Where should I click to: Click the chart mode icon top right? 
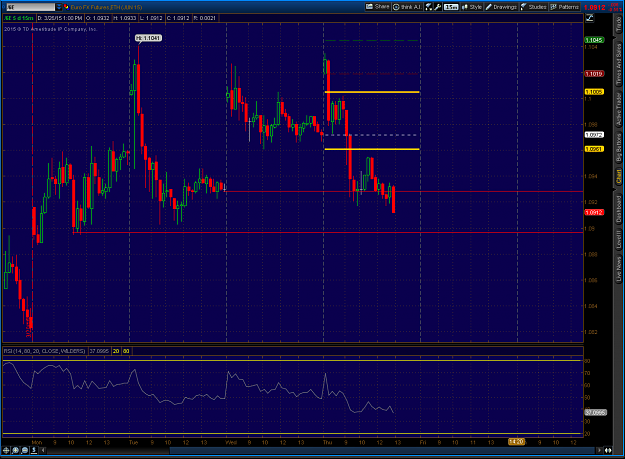[590, 18]
